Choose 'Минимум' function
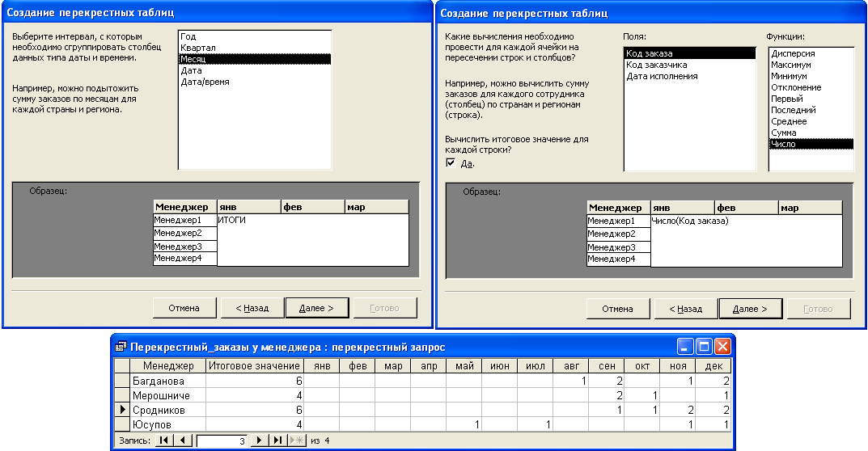 coord(811,76)
